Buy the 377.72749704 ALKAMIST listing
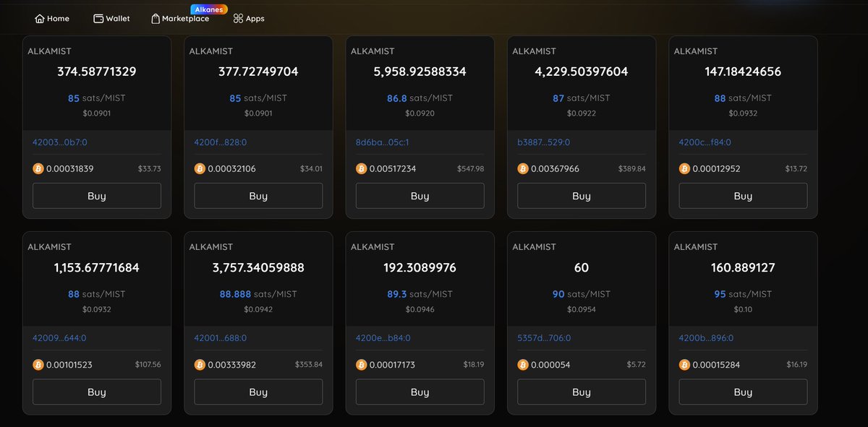 (258, 196)
